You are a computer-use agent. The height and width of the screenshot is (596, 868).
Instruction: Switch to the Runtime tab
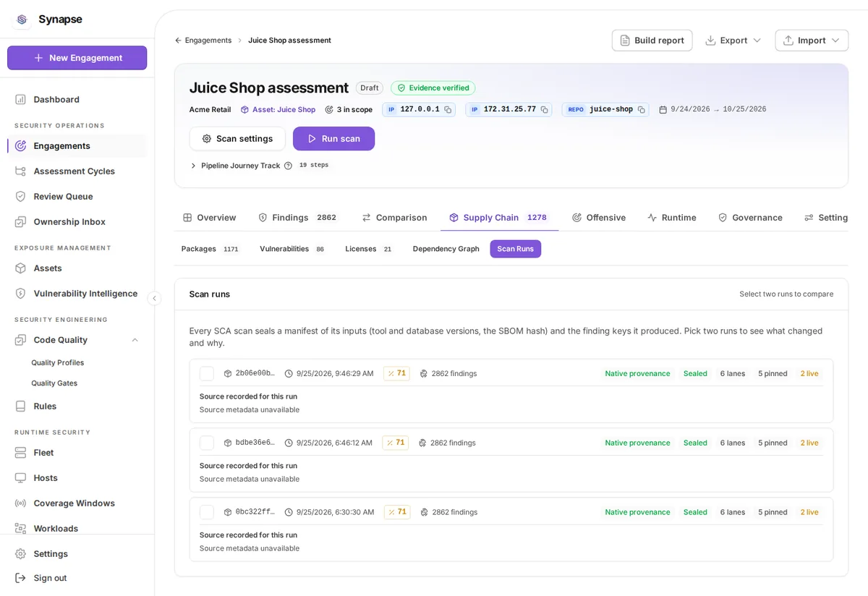click(x=672, y=218)
